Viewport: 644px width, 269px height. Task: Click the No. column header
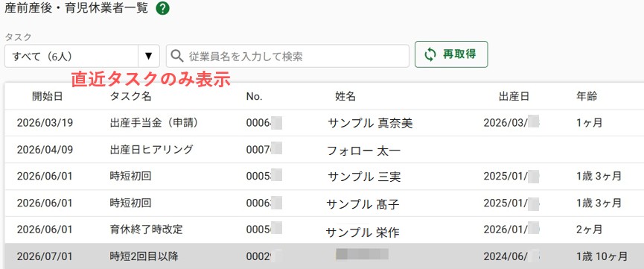pos(254,97)
